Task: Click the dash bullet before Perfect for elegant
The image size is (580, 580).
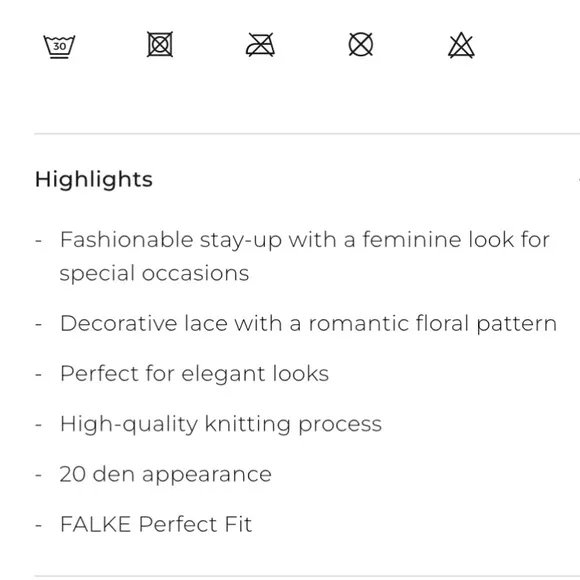Action: point(38,374)
